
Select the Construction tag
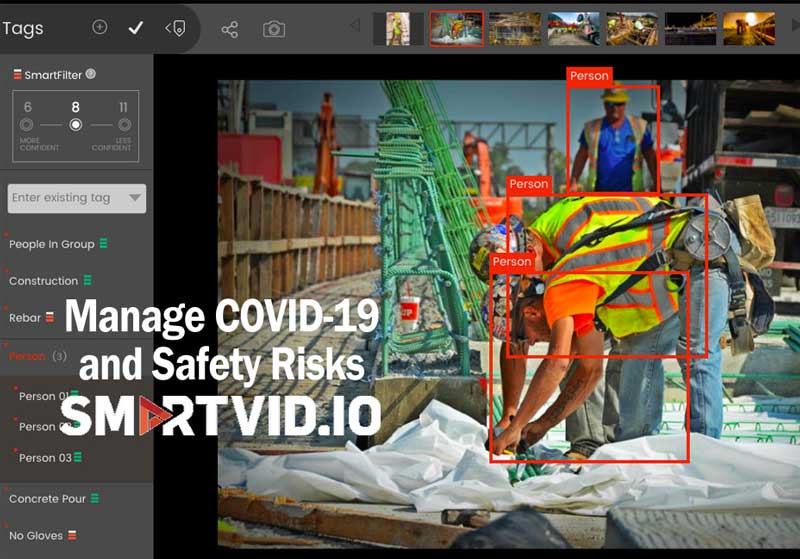[x=43, y=281]
